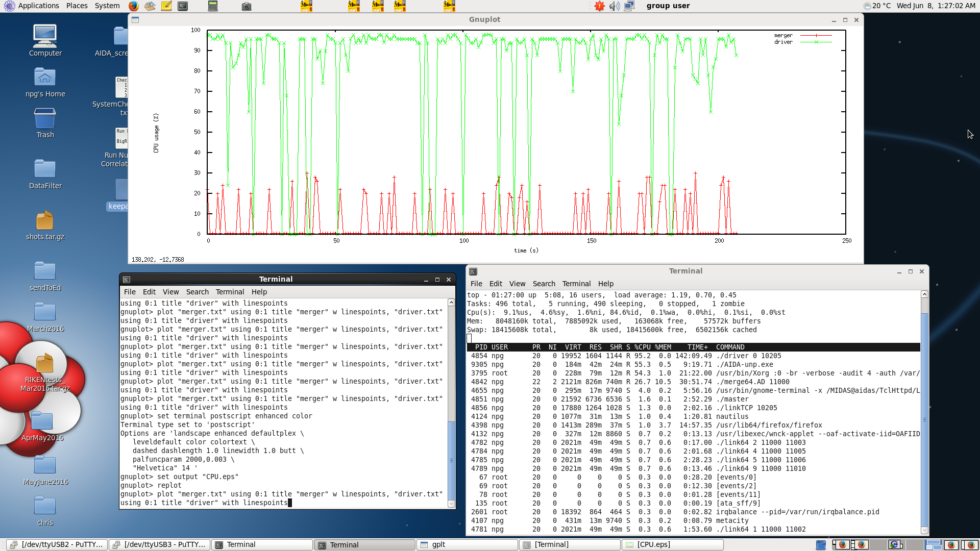This screenshot has height=551, width=980.
Task: Click the screenshot camera icon in top panel
Action: point(247,6)
